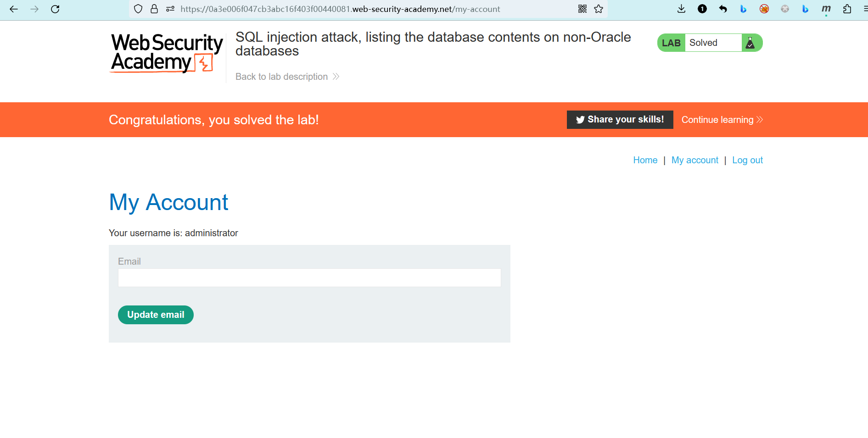The image size is (868, 438).
Task: Open the extensions puzzle-piece menu
Action: pyautogui.click(x=847, y=9)
